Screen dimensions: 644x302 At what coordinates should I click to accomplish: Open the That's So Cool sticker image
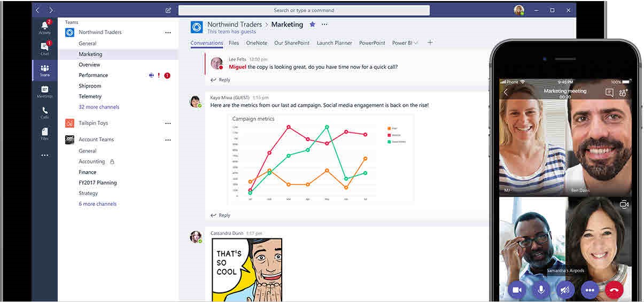pyautogui.click(x=247, y=270)
